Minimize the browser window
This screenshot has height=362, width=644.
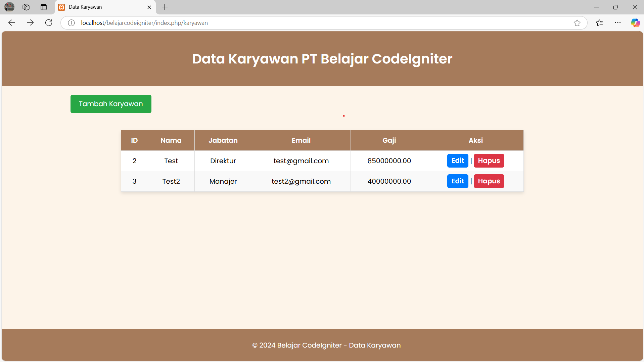(x=596, y=7)
